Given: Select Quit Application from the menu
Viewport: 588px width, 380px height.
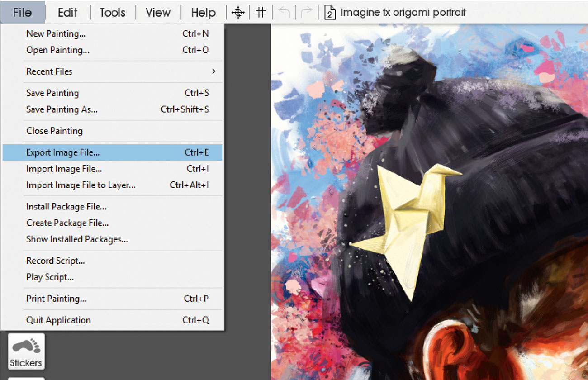Looking at the screenshot, I should click(x=112, y=320).
